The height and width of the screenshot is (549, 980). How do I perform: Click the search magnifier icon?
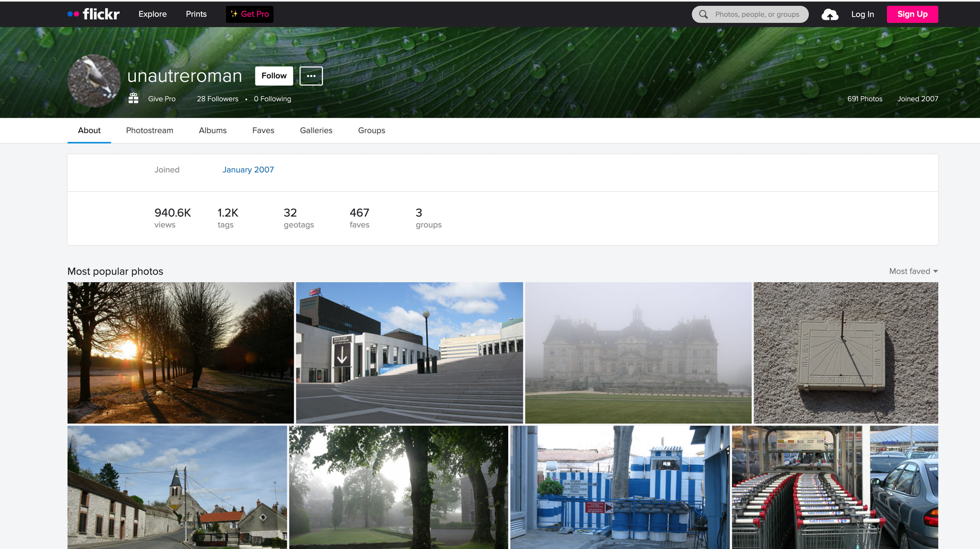click(x=704, y=15)
